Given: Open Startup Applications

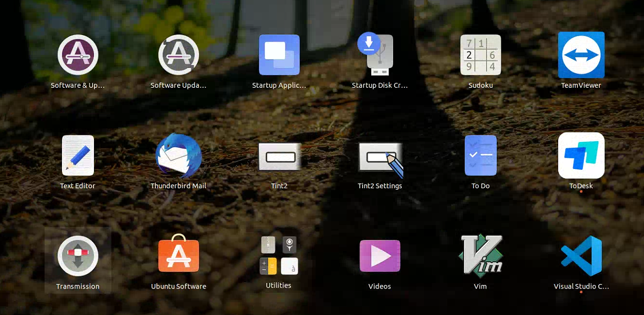Looking at the screenshot, I should (279, 55).
